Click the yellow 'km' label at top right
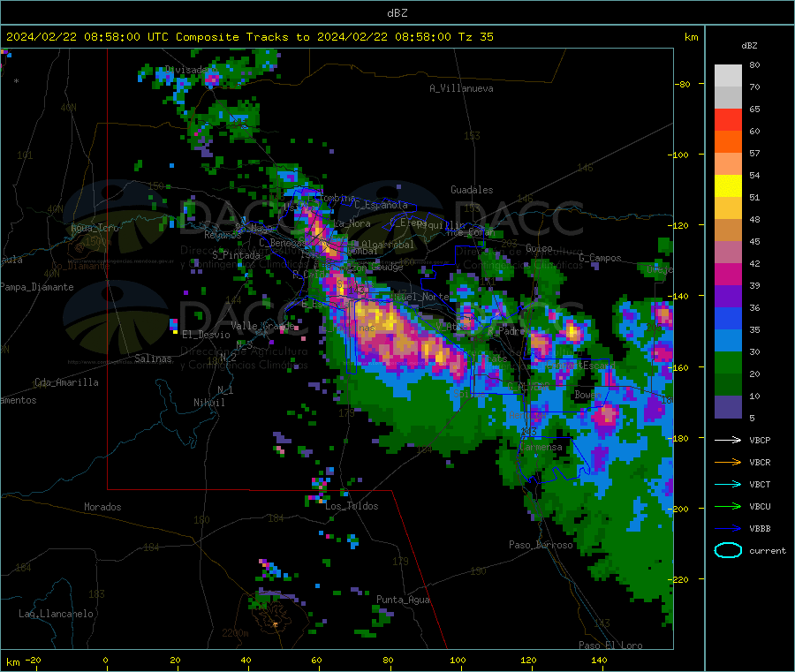 tap(691, 37)
